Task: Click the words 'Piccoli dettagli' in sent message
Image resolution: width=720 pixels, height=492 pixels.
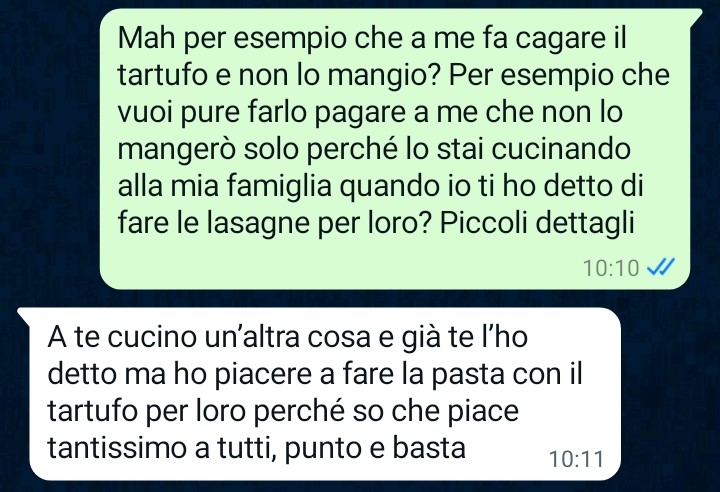Action: (536, 223)
